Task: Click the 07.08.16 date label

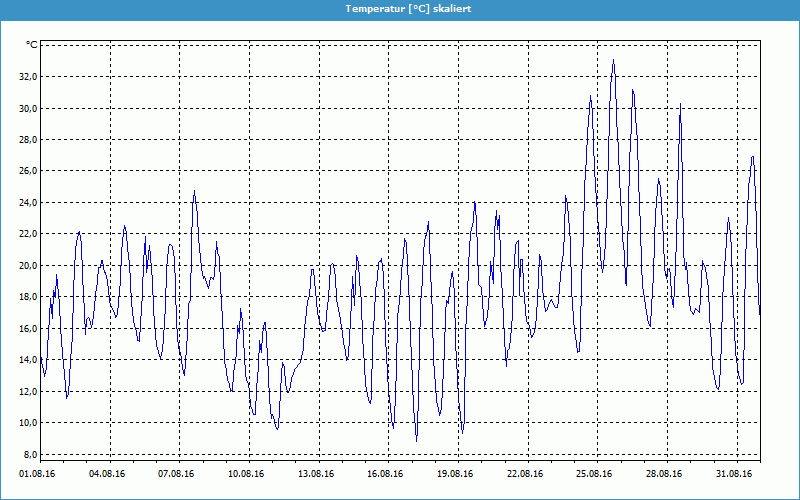Action: (176, 474)
